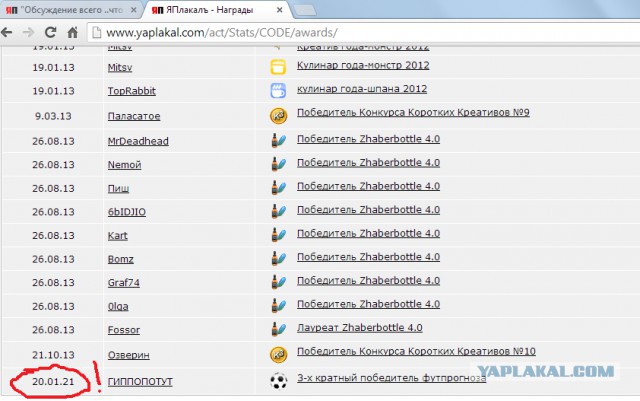Image resolution: width=640 pixels, height=401 pixels.
Task: Click the bottle icon in Пищ's row
Action: [x=278, y=187]
